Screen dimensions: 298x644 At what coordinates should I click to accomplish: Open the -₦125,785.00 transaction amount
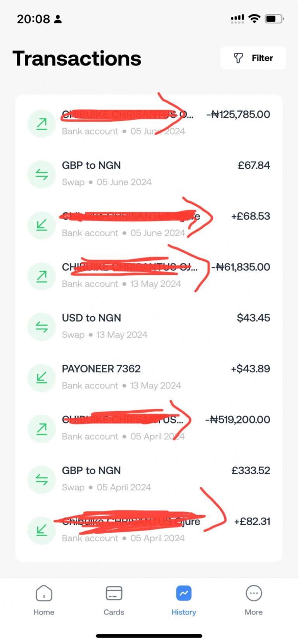(238, 115)
